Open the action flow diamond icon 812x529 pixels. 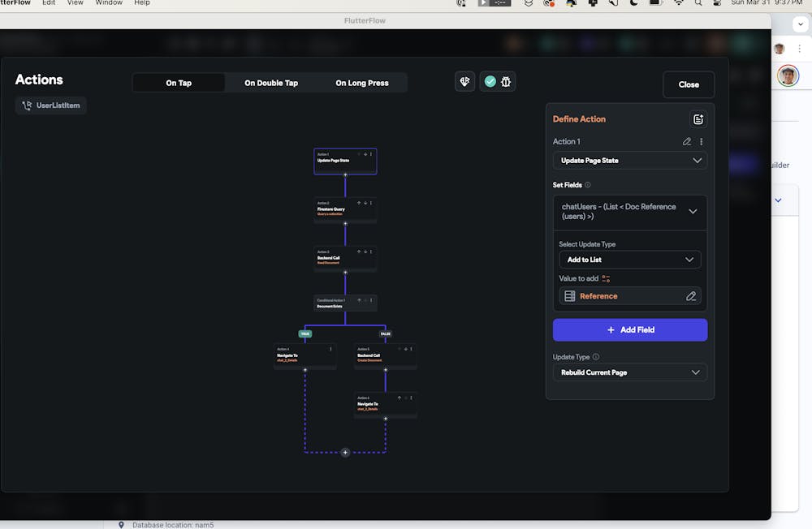[464, 82]
